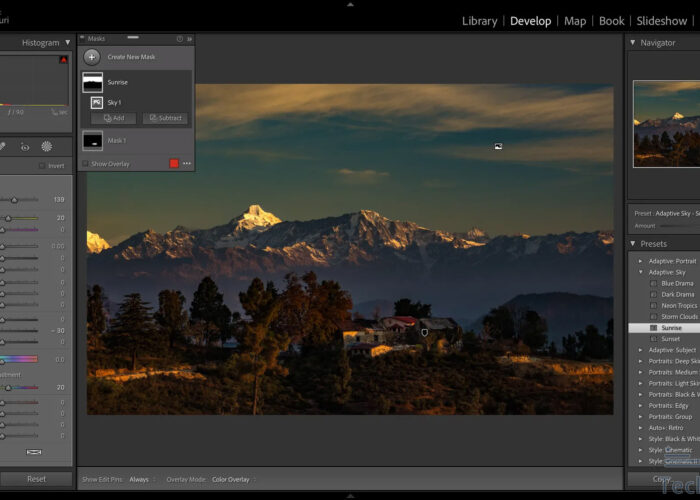Enable the Show Overlay checkbox

[x=85, y=164]
